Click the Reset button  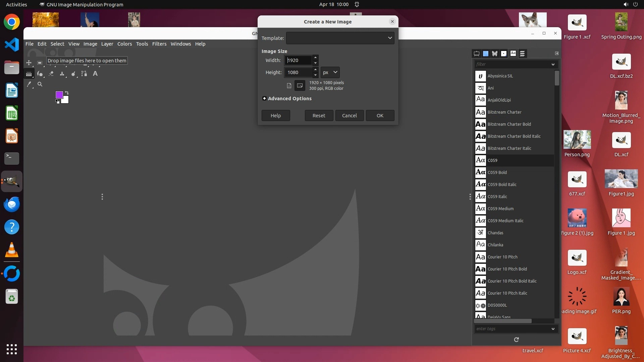point(319,115)
